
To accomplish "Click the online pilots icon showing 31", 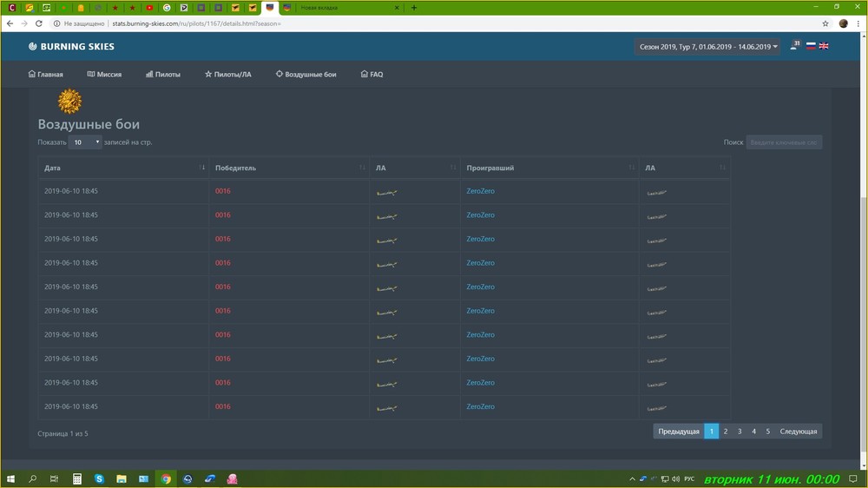I will click(x=795, y=45).
